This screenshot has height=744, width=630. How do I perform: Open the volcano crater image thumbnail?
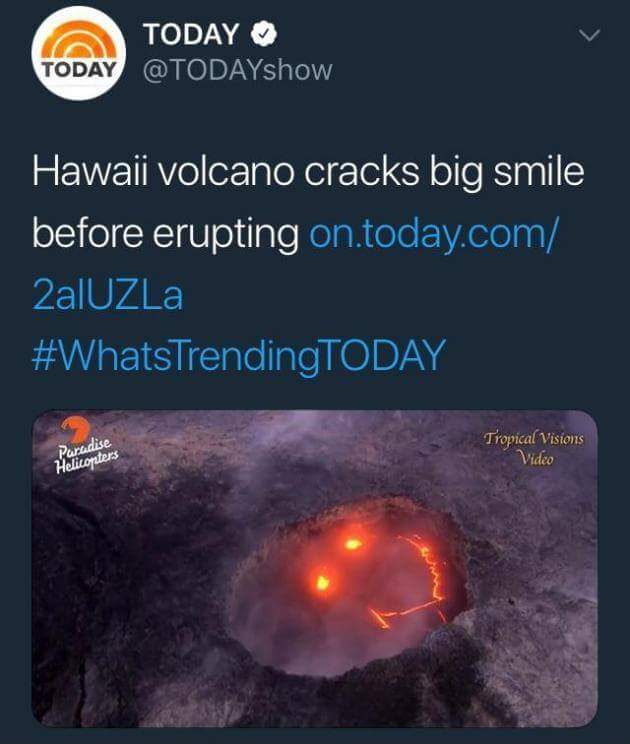[315, 568]
